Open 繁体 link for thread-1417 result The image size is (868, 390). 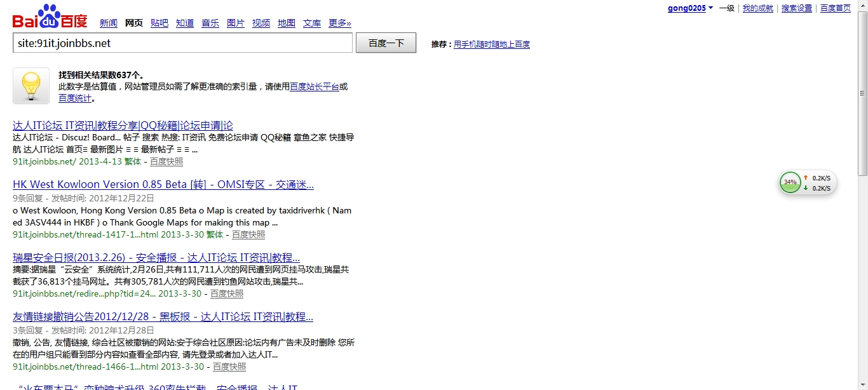tap(215, 235)
